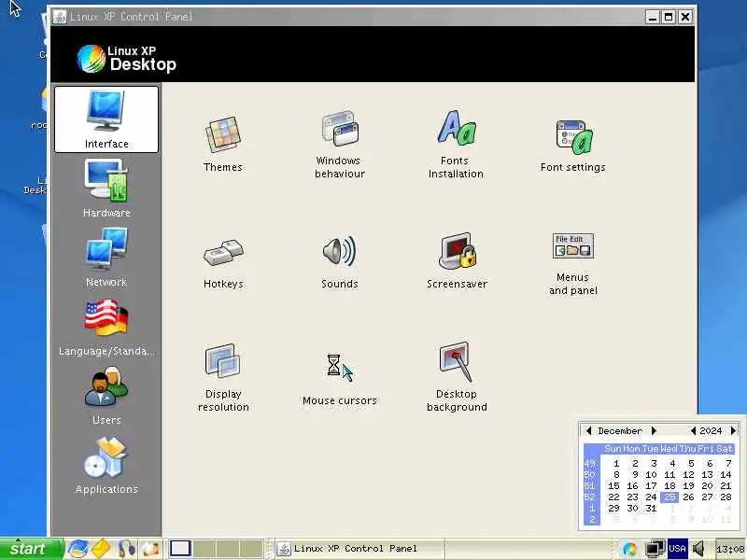Click the 13:08 taskbar clock
747x560 pixels.
point(730,550)
